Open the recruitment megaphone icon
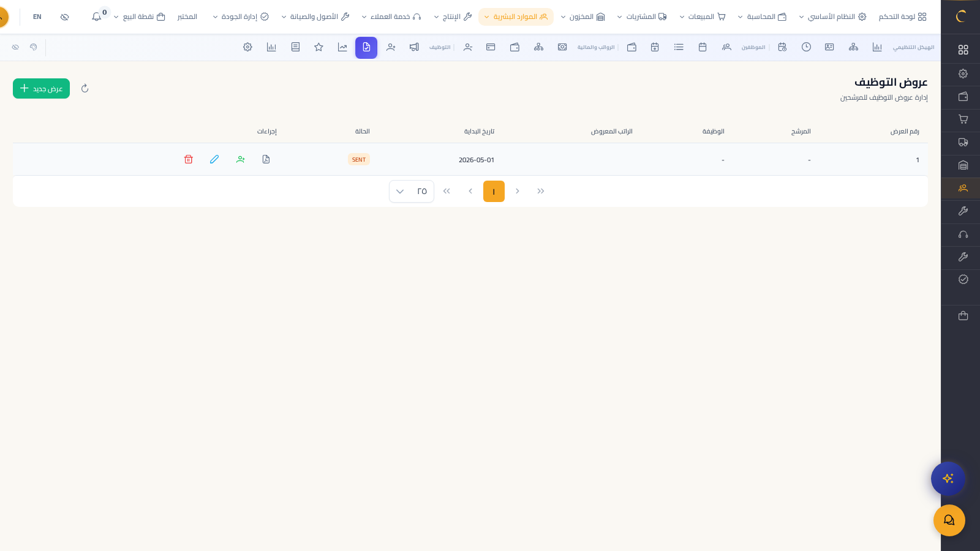This screenshot has width=980, height=551. point(414,47)
